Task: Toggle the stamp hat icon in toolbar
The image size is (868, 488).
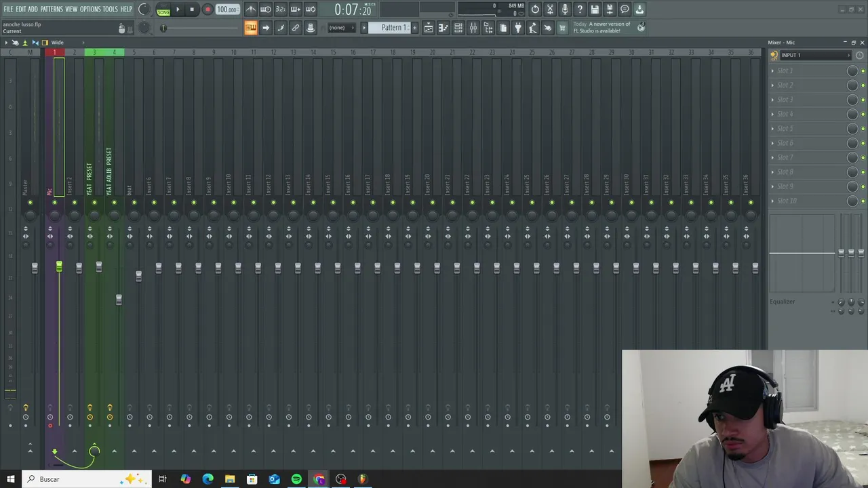Action: pyautogui.click(x=310, y=28)
